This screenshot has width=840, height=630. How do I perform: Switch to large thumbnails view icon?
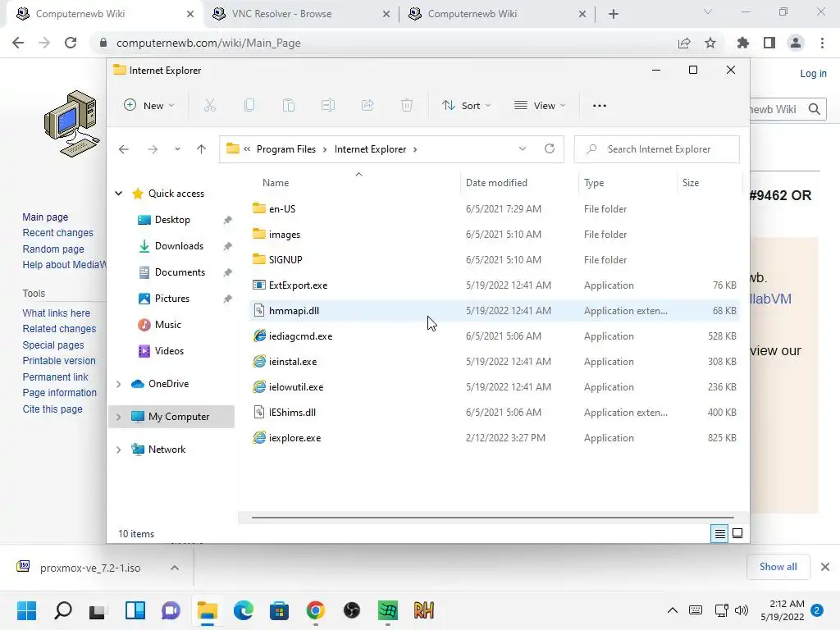coord(737,533)
